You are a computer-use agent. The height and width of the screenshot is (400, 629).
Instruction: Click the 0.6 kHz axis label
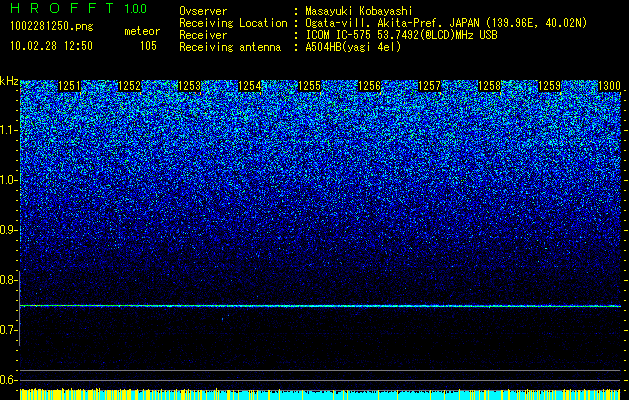point(9,380)
